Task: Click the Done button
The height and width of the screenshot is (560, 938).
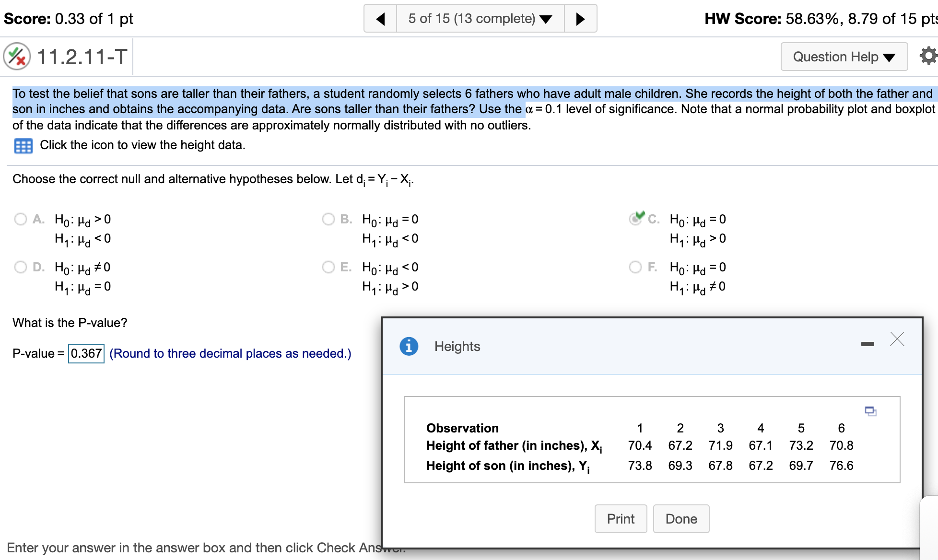Action: (x=680, y=518)
